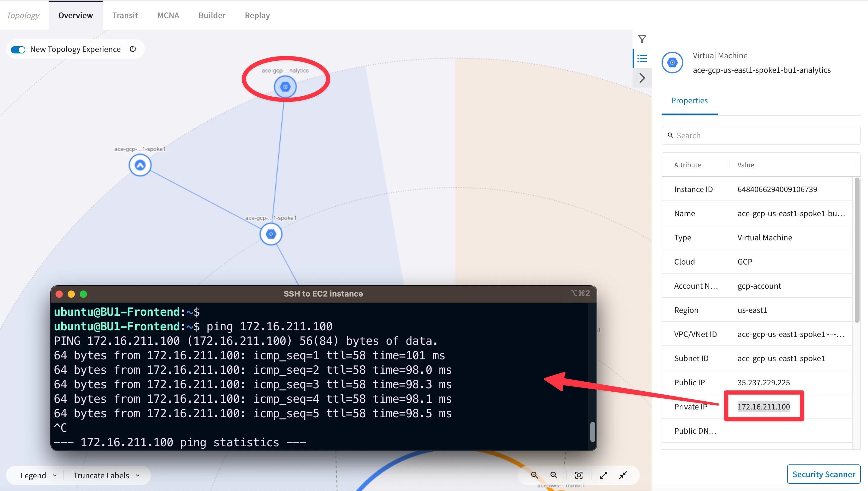Screen dimensions: 868x491
Task: Click the fit-to-view focus icon
Action: (579, 475)
